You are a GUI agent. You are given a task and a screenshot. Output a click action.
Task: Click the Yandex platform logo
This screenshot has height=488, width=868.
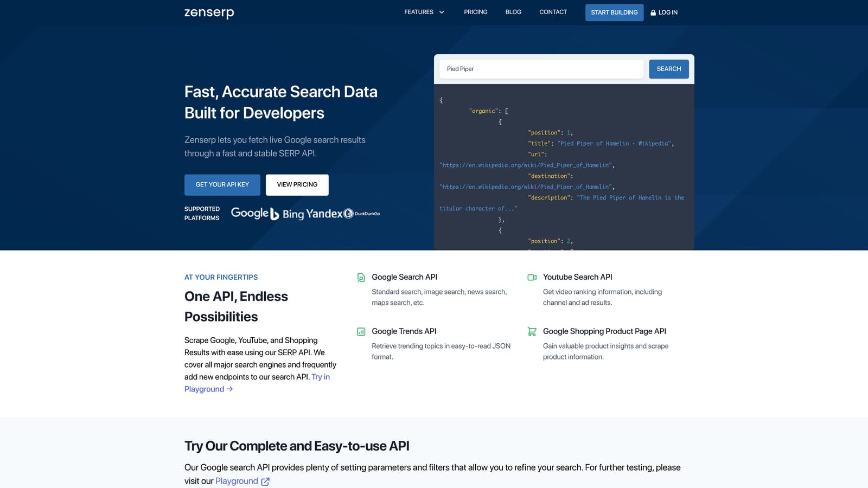[x=324, y=214]
